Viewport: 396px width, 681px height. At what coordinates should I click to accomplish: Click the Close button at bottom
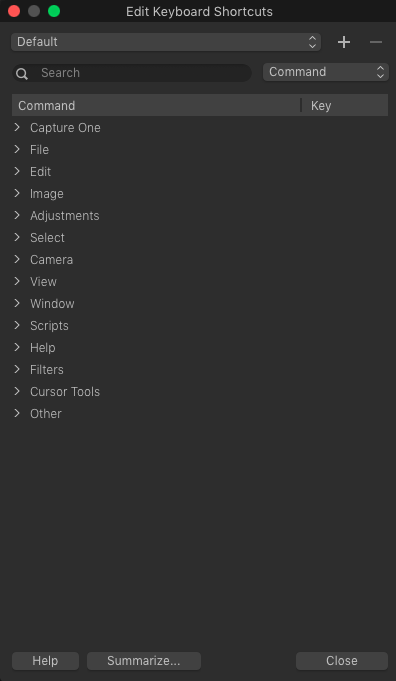342,661
